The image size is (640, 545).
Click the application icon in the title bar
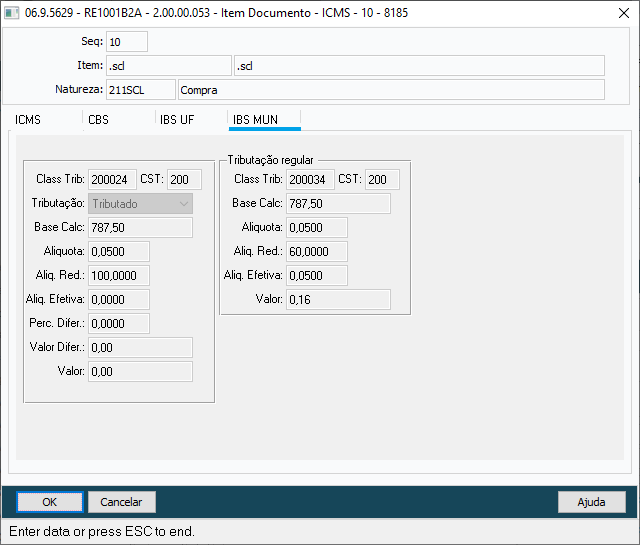(x=11, y=13)
